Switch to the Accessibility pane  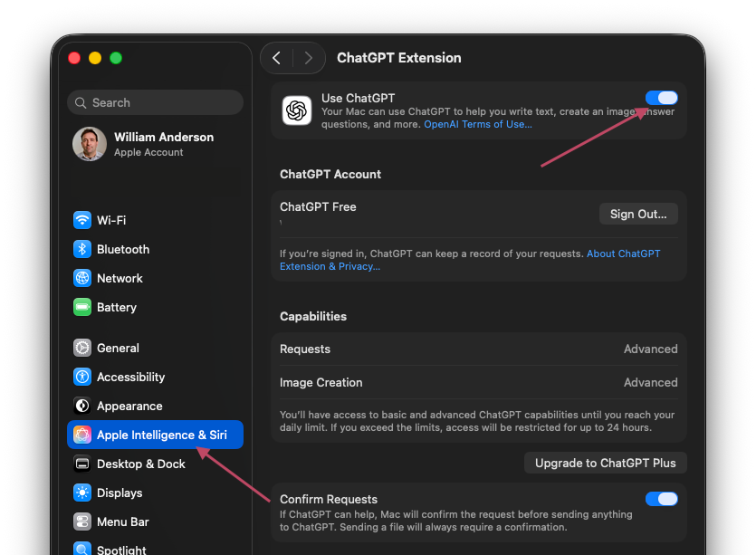155,377
